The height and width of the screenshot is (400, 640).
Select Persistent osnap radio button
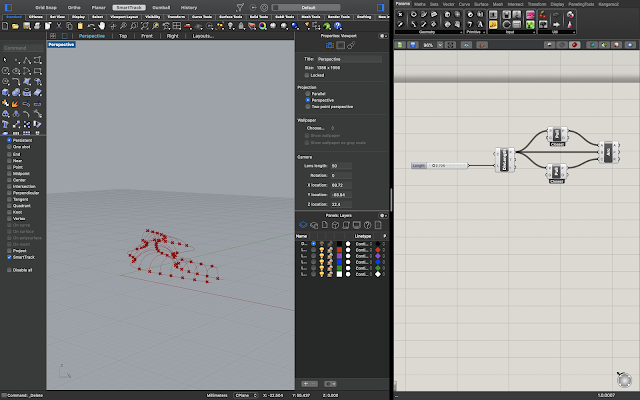click(9, 140)
